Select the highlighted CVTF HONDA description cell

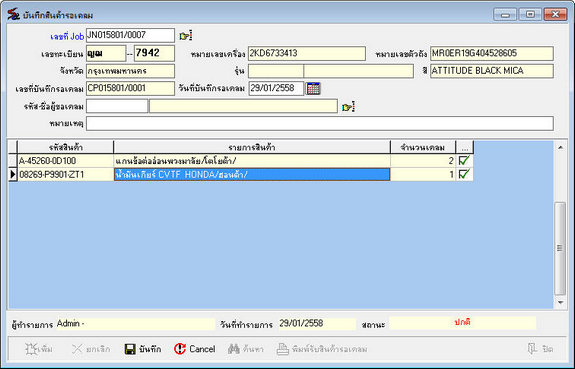pyautogui.click(x=252, y=175)
